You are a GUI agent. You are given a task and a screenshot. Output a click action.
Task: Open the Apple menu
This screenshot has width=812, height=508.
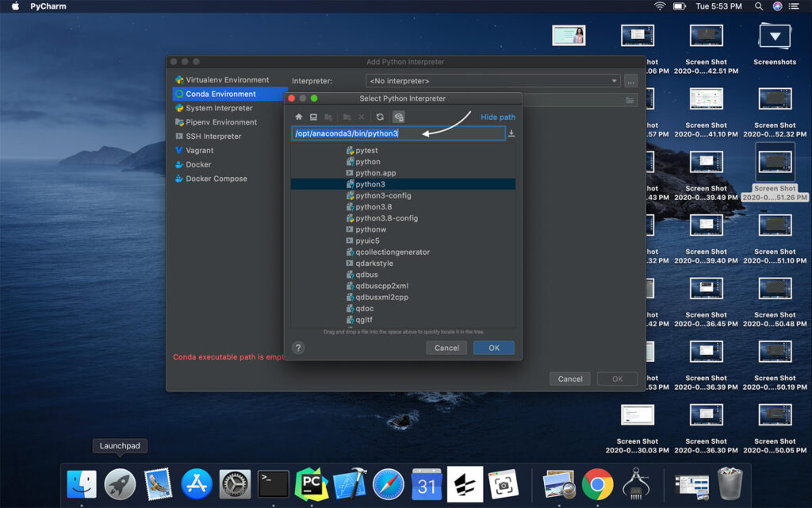(x=16, y=6)
